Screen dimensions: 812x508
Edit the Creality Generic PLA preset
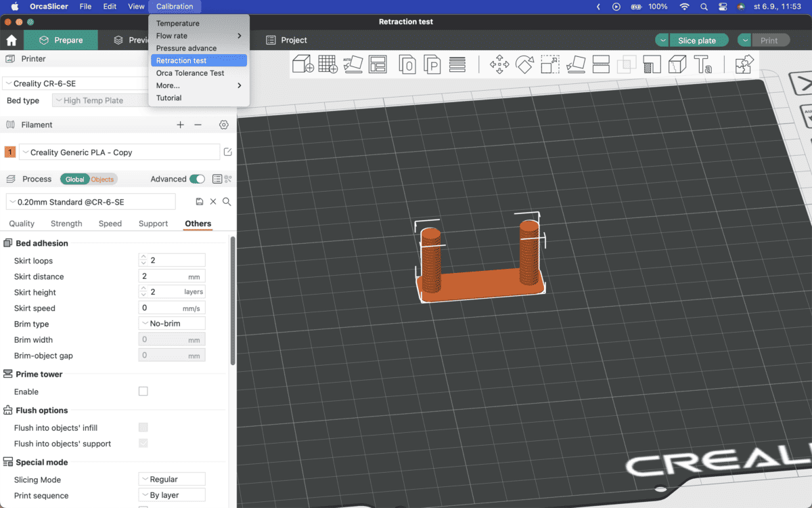pos(228,152)
